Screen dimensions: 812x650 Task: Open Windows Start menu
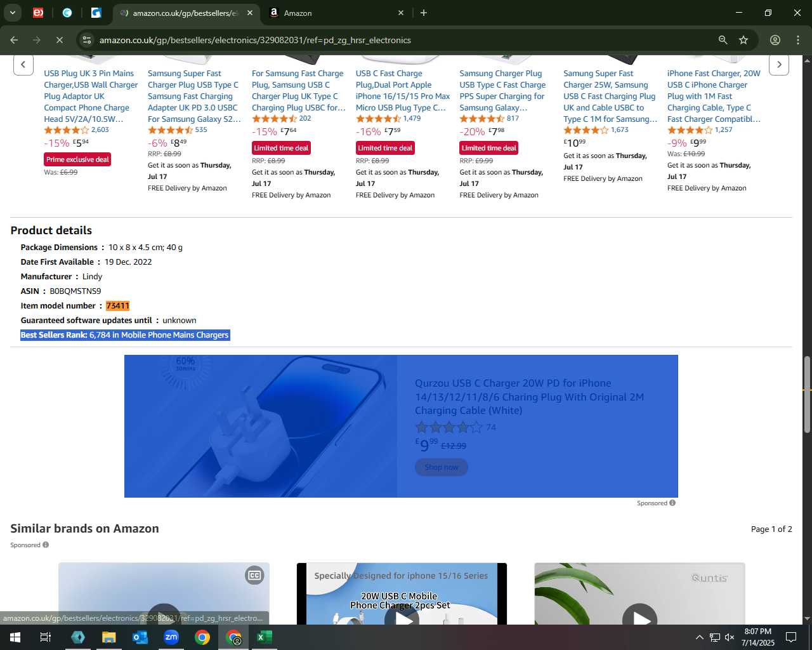(x=15, y=637)
